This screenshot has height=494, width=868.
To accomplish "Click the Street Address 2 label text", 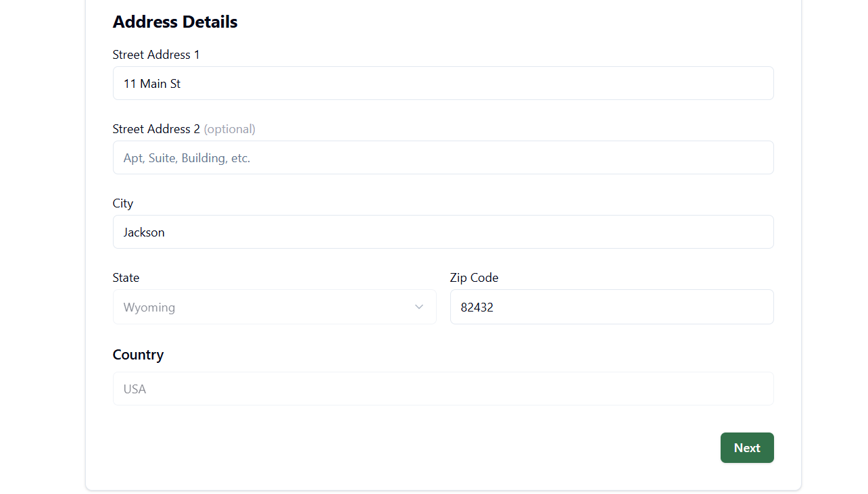I will [156, 129].
